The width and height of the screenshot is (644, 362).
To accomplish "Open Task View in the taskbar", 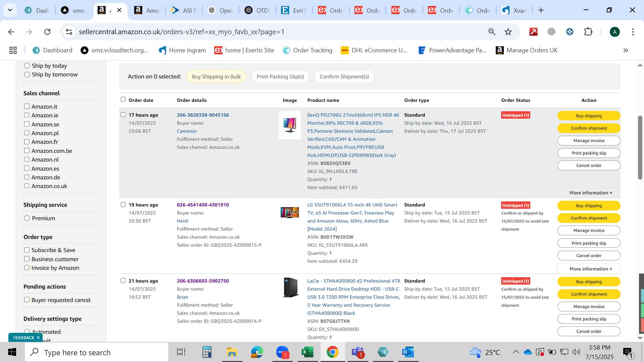I will click(181, 352).
